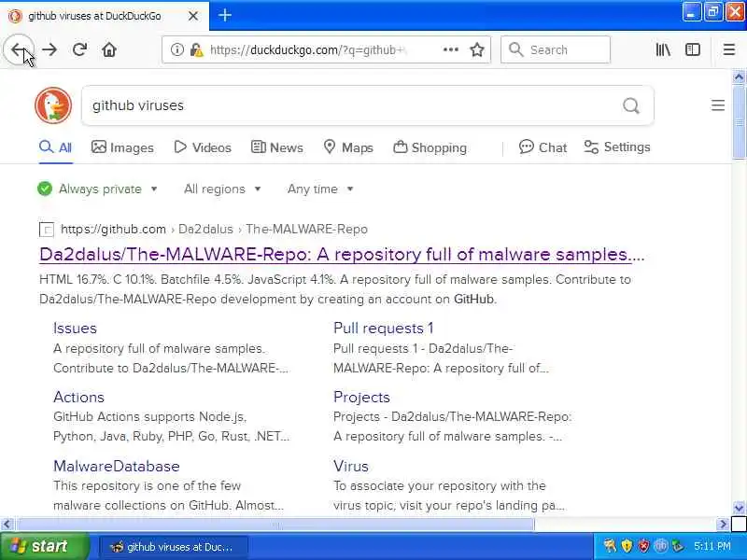Click the green Always private checkmark

45,189
